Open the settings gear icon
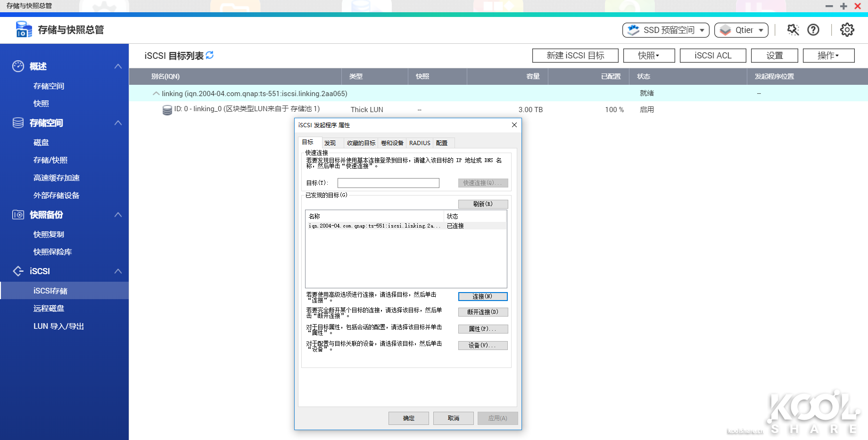 [847, 30]
